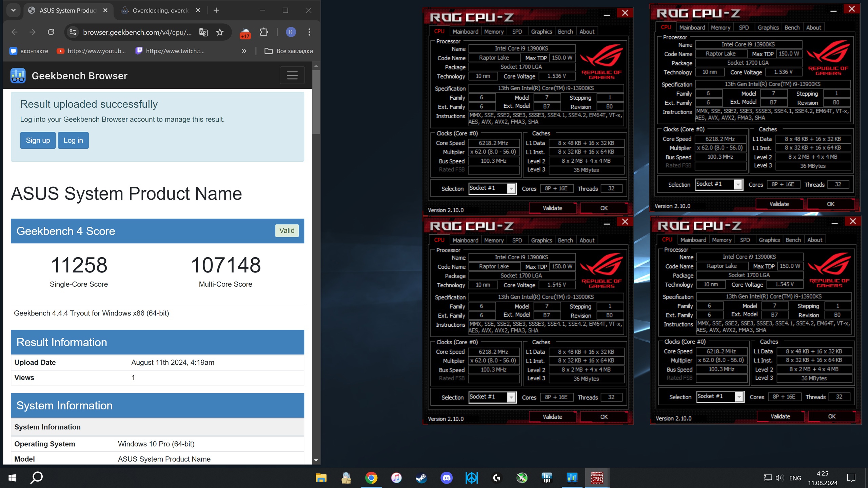Go back with the browser back arrow
Image resolution: width=868 pixels, height=488 pixels.
(14, 32)
